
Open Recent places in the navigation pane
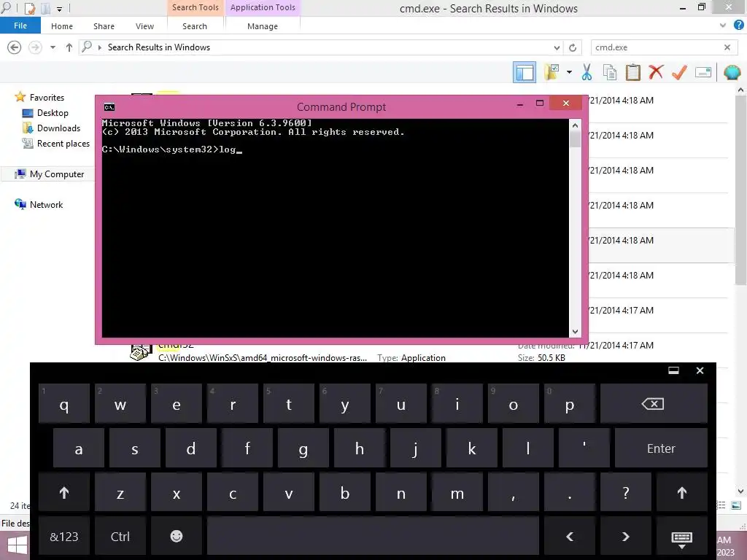pos(63,144)
